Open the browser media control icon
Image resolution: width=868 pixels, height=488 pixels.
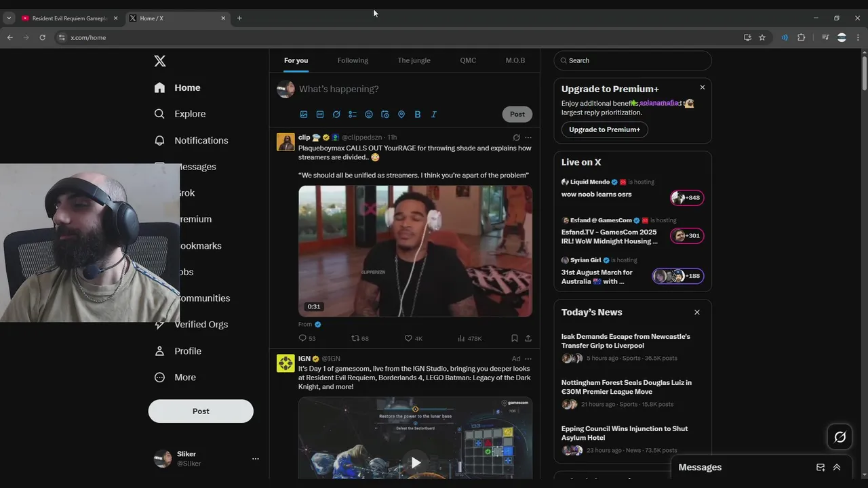[x=825, y=37]
